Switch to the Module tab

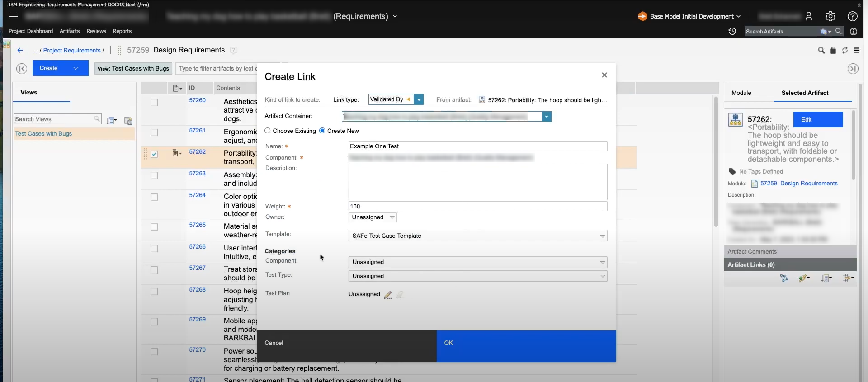coord(741,93)
